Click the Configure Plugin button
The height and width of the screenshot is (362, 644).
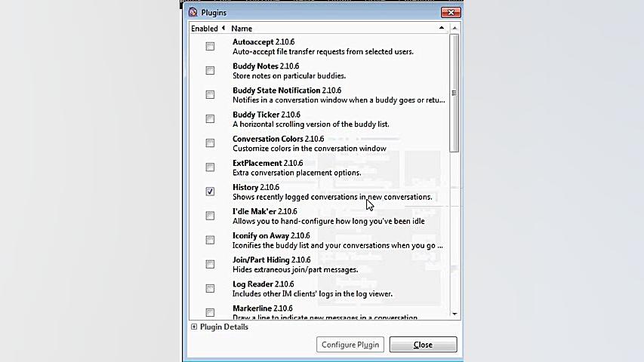point(350,345)
